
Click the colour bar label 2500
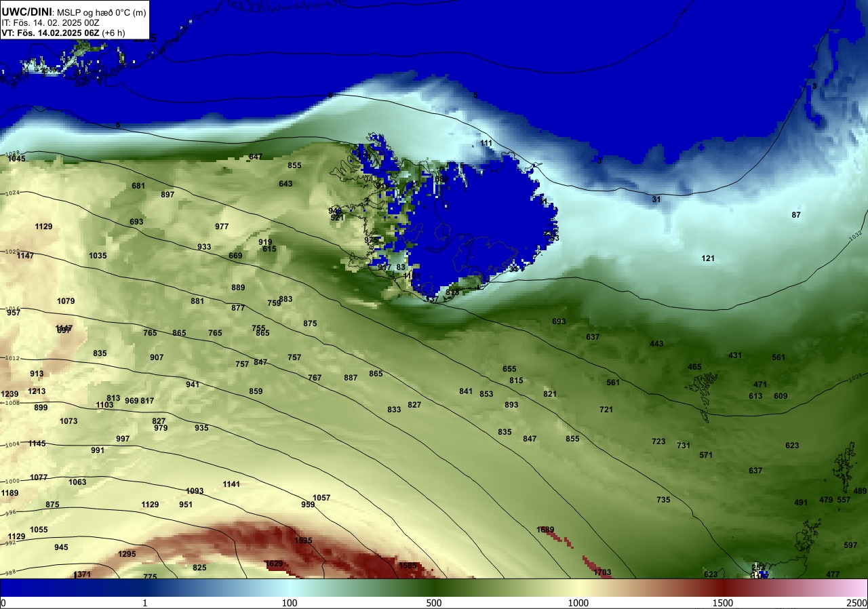(x=858, y=603)
